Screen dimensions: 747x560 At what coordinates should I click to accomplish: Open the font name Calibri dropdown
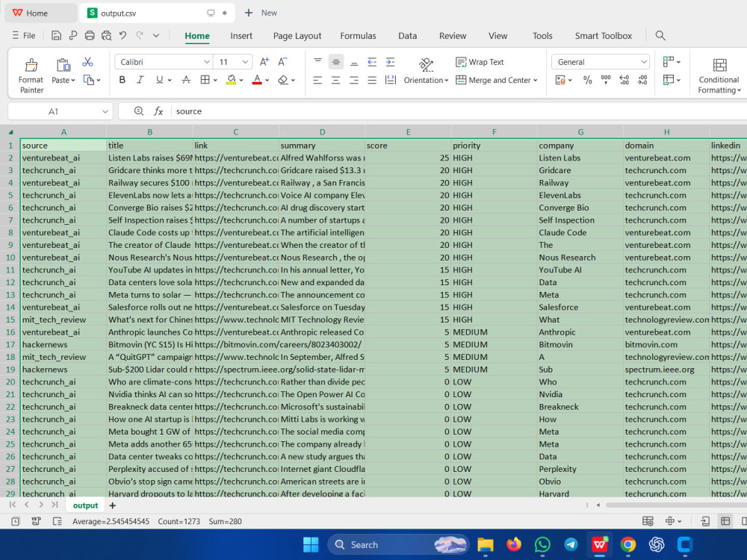(207, 62)
